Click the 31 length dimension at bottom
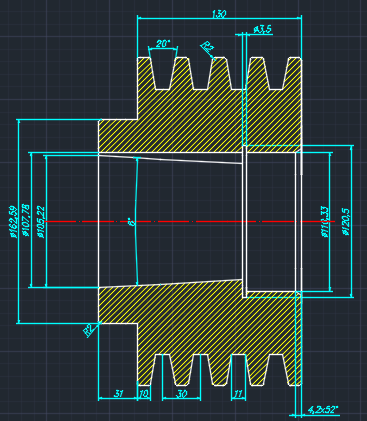The height and width of the screenshot is (421, 367). [118, 394]
